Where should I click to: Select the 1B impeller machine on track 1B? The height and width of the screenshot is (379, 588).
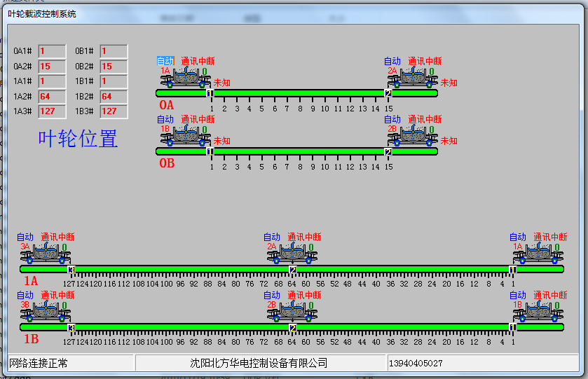coord(538,312)
